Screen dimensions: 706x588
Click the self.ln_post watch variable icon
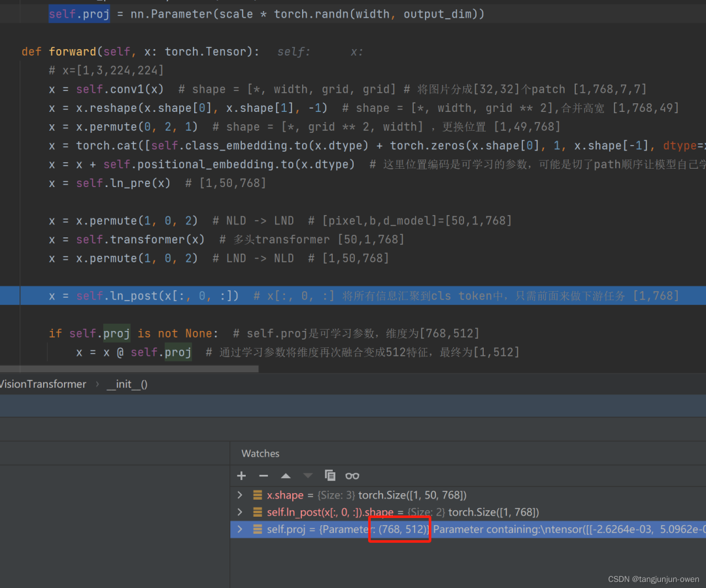pos(258,512)
